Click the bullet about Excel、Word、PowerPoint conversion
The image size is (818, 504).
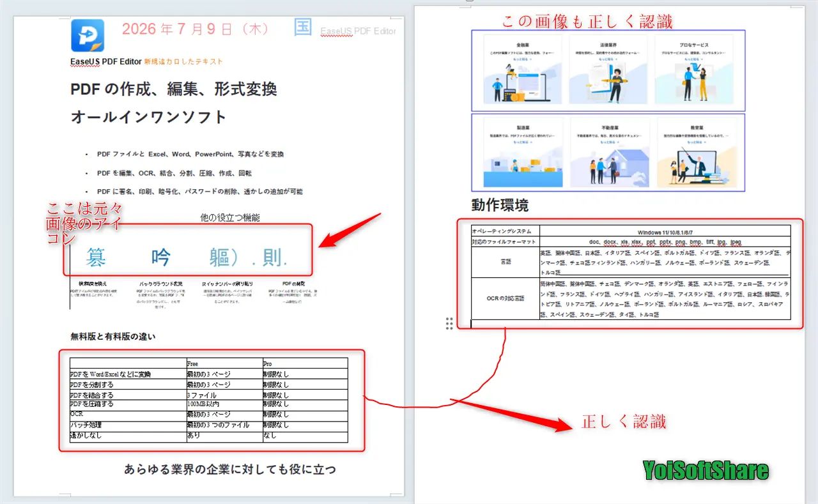[x=190, y=154]
